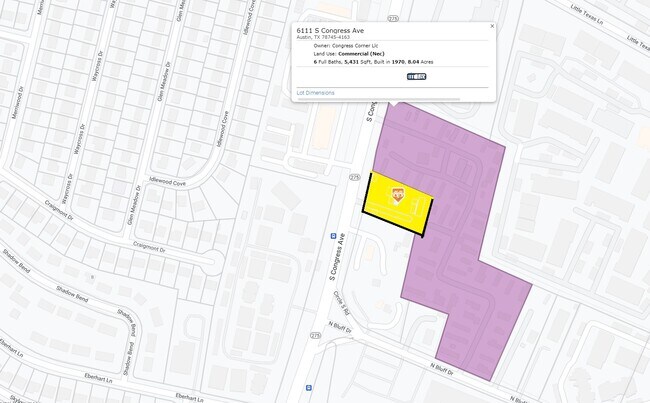
Task: Close the 6111 S Congress Ave popup
Action: [x=491, y=26]
